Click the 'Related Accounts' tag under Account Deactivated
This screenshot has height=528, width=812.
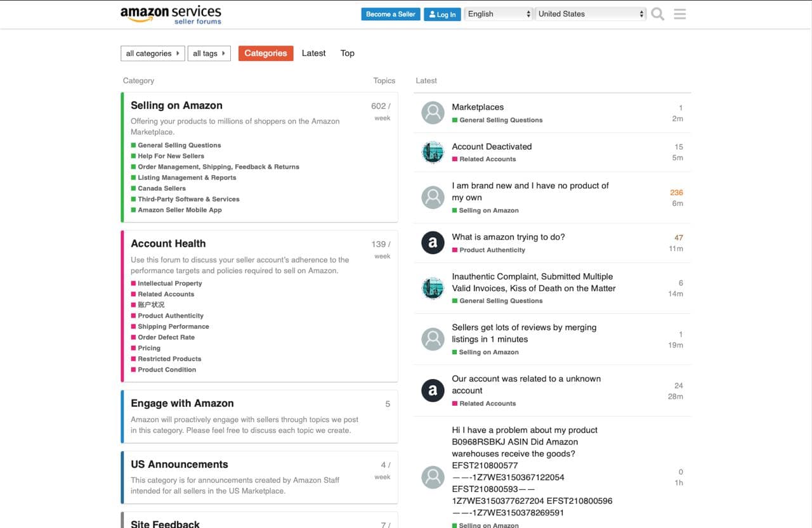(x=485, y=158)
